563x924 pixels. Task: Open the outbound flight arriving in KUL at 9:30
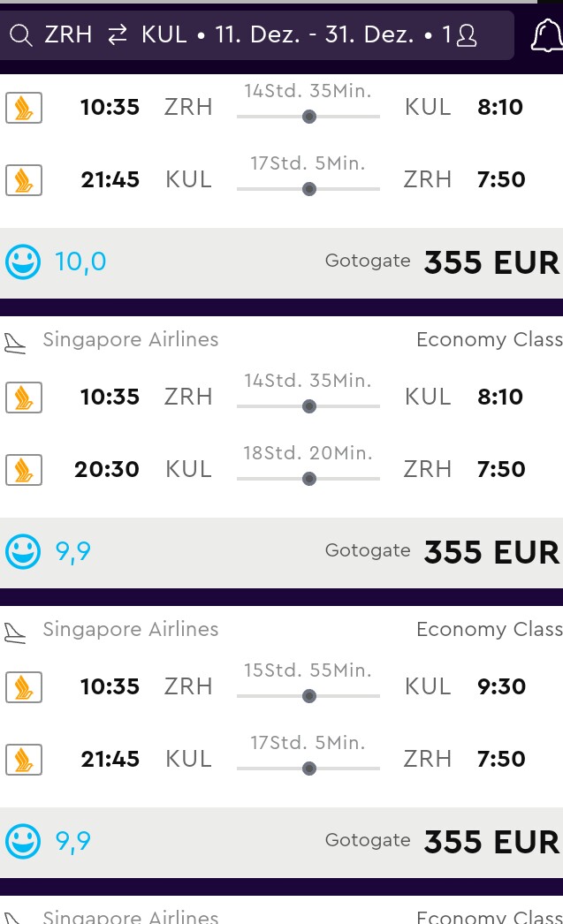(281, 686)
